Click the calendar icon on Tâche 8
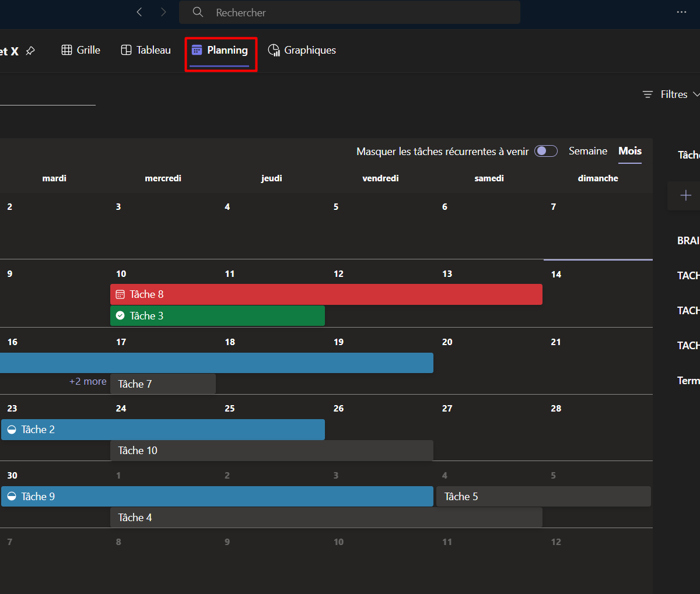 [x=120, y=294]
